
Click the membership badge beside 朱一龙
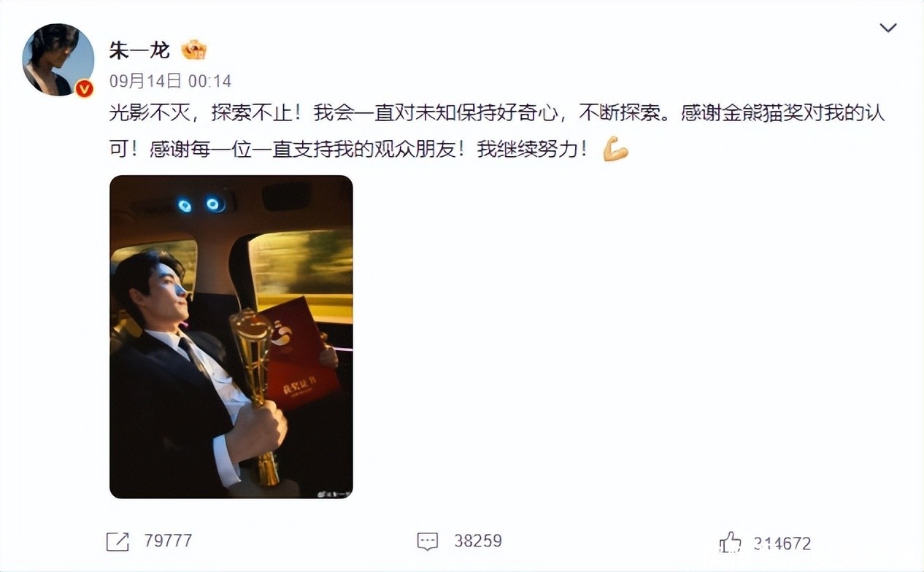click(x=194, y=50)
